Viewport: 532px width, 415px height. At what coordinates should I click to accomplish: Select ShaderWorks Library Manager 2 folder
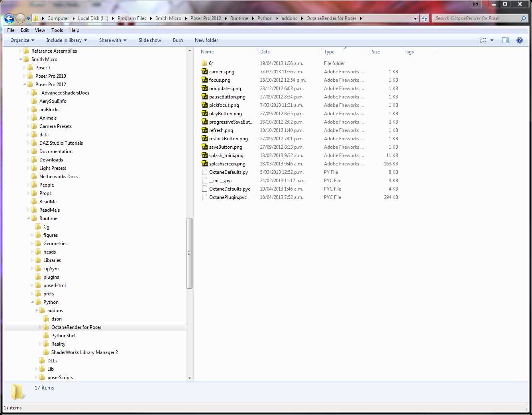tap(84, 352)
